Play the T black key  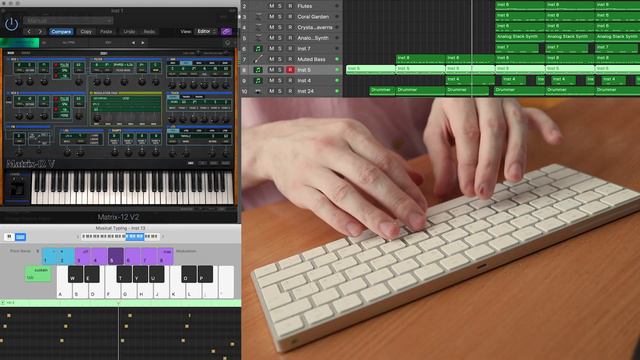124,274
